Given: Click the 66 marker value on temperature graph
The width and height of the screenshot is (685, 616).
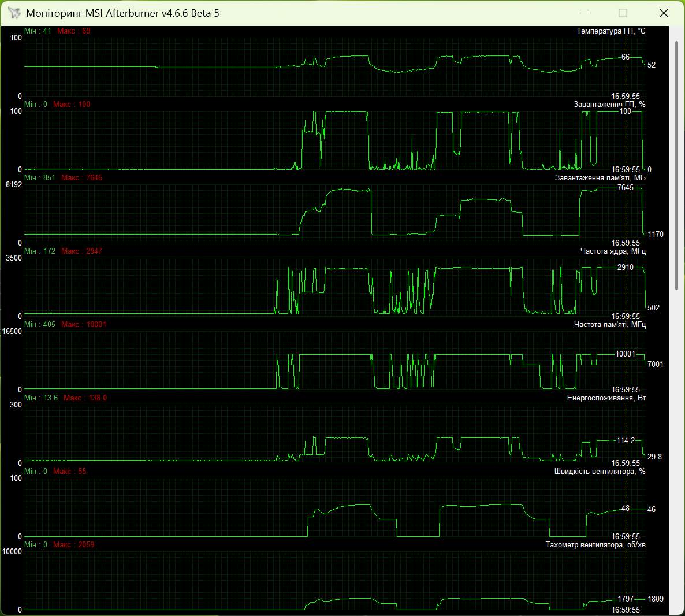Looking at the screenshot, I should 626,57.
